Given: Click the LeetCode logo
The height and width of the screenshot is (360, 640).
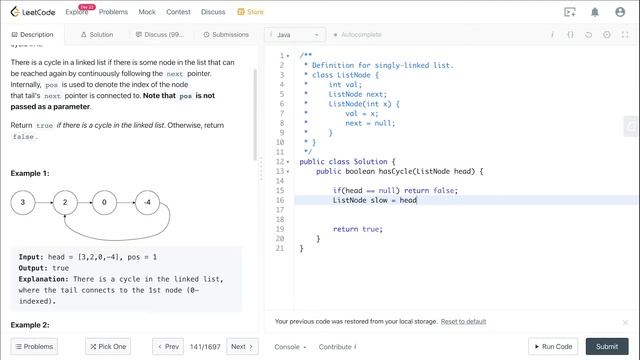Looking at the screenshot, I should [33, 12].
